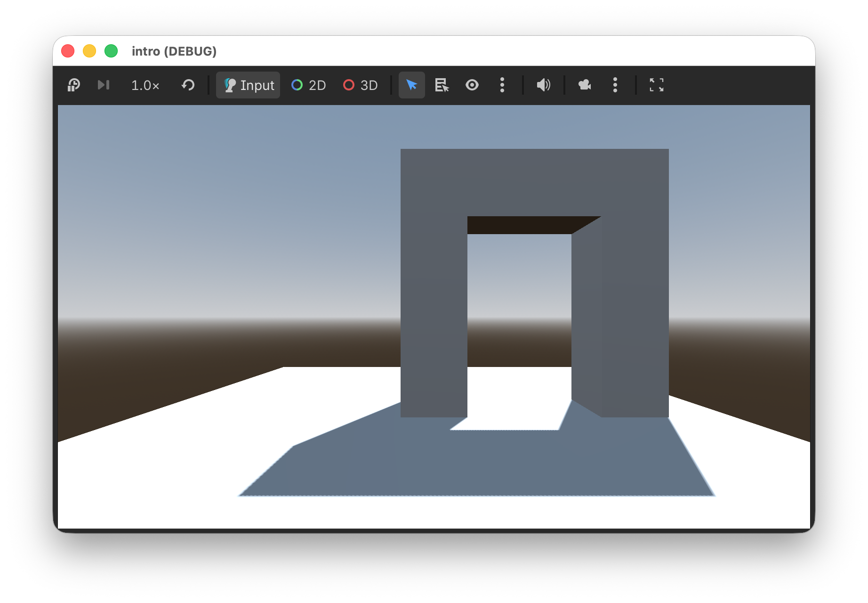Select the arrow pointer select tool
This screenshot has width=868, height=603.
411,85
